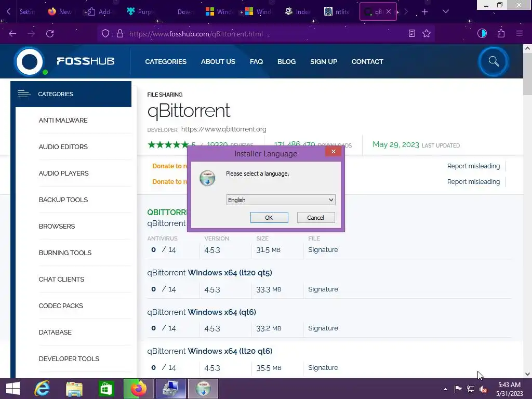Click the browser Back arrow button
The height and width of the screenshot is (399, 532).
pyautogui.click(x=12, y=34)
